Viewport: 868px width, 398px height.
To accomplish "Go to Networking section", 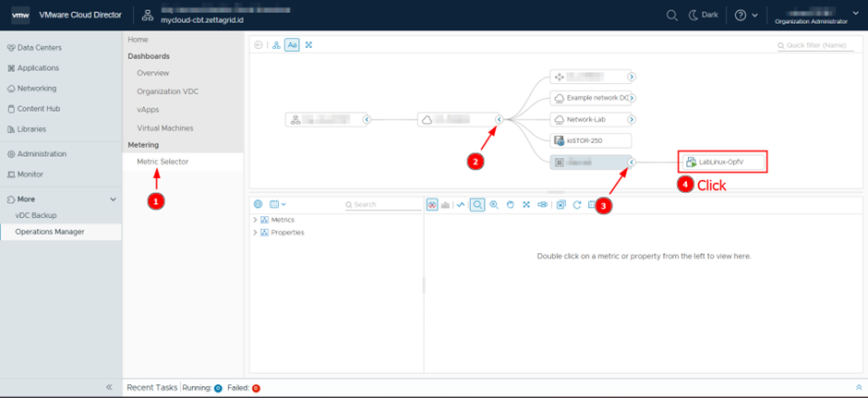I will click(x=31, y=89).
